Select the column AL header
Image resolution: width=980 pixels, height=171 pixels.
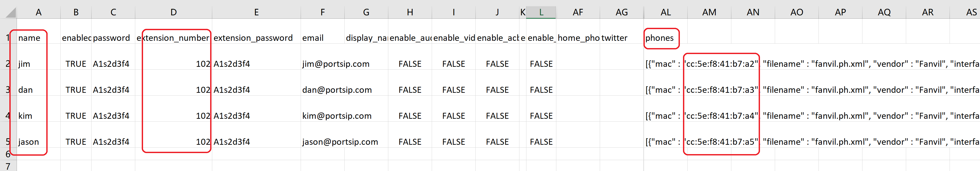(x=665, y=12)
